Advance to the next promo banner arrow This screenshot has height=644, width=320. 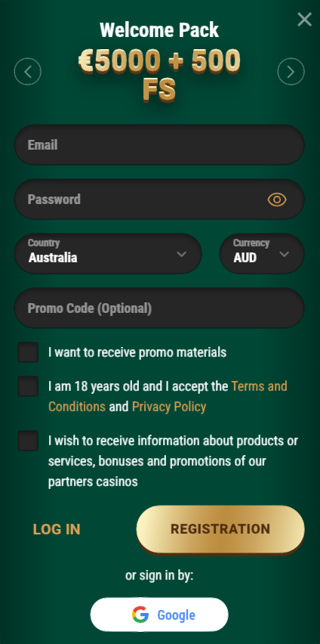pos(291,72)
